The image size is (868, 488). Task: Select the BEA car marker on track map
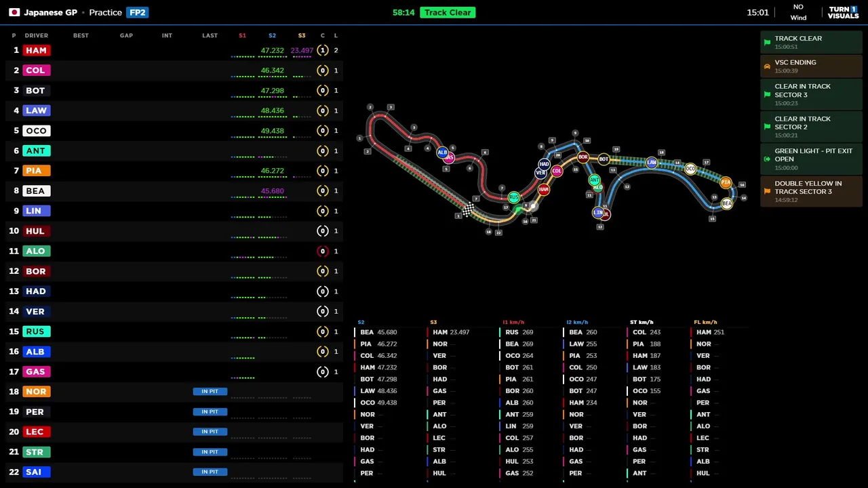coord(727,203)
